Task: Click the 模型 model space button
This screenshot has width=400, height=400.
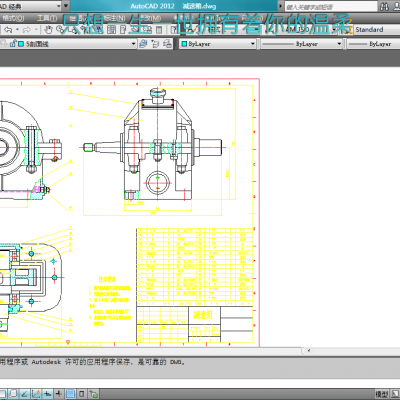Action: point(381,394)
